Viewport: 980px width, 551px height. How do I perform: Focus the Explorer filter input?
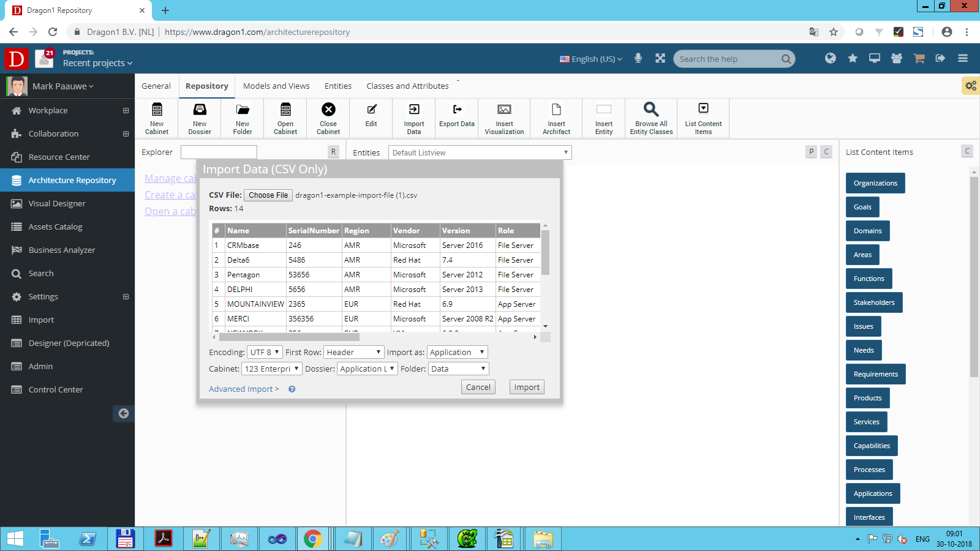219,152
